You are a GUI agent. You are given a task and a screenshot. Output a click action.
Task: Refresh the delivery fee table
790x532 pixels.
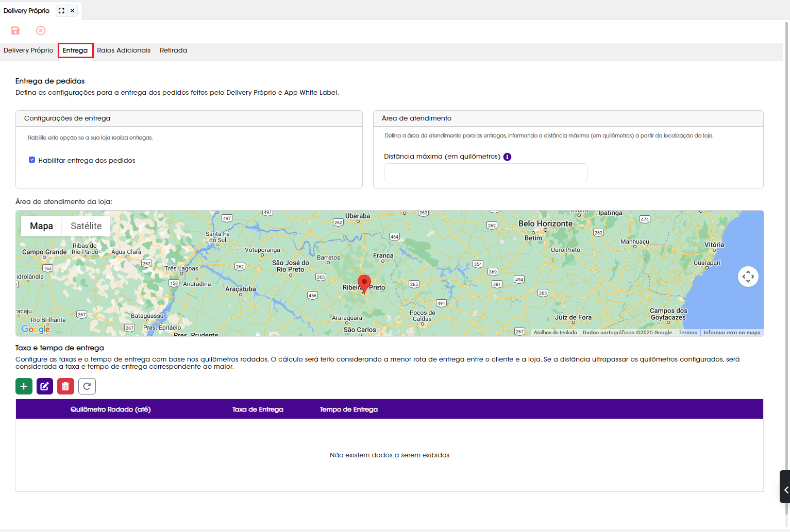87,386
